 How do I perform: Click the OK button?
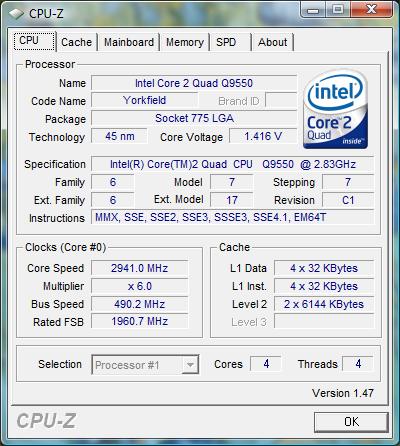pyautogui.click(x=351, y=422)
